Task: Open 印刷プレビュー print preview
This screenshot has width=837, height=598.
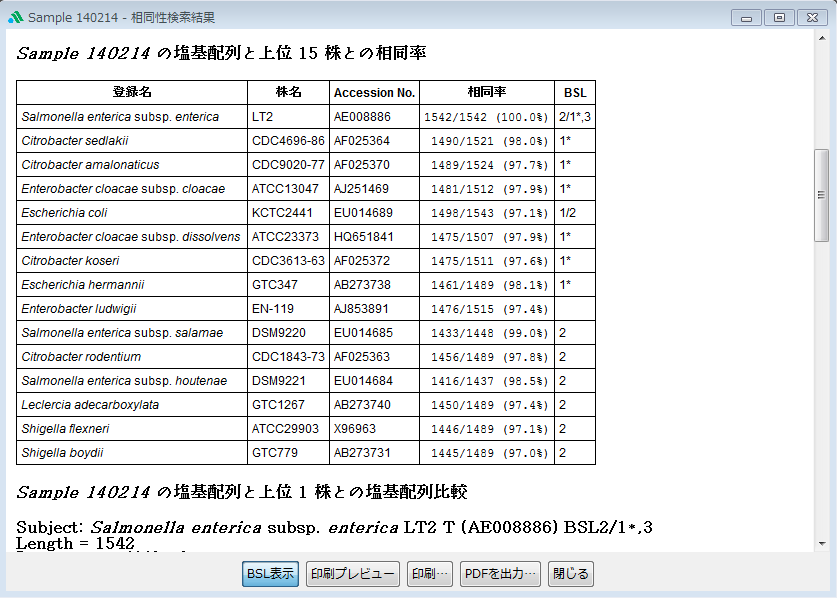Action: click(352, 574)
